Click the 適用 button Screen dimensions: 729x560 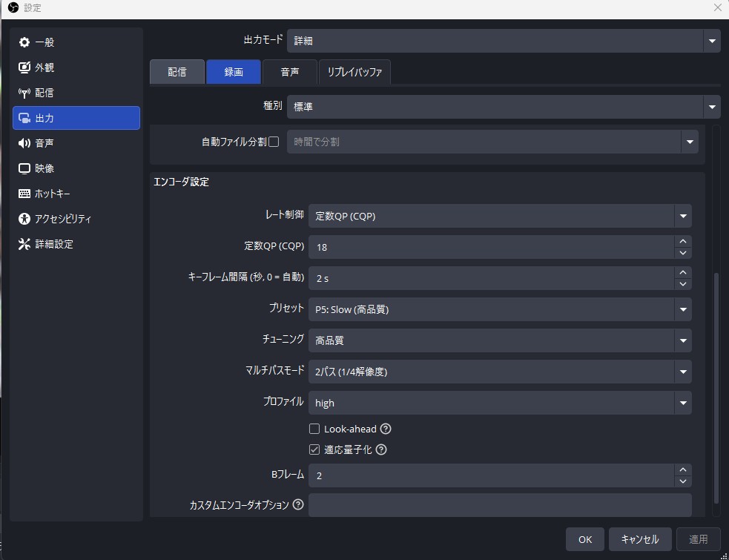tap(699, 539)
